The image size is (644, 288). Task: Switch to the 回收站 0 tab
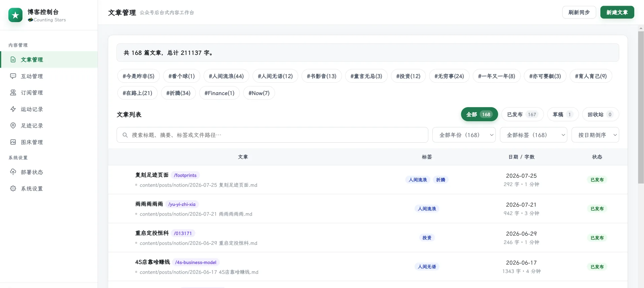coord(600,114)
